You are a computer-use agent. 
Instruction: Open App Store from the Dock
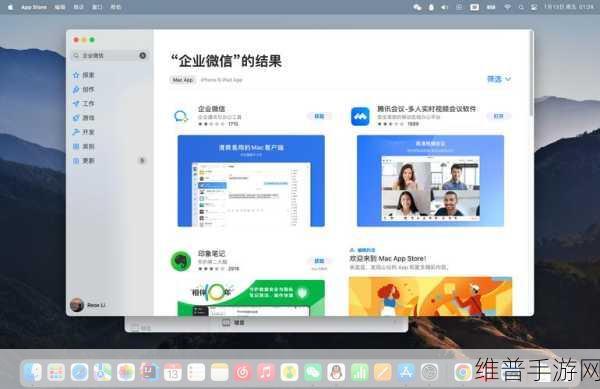(406, 372)
